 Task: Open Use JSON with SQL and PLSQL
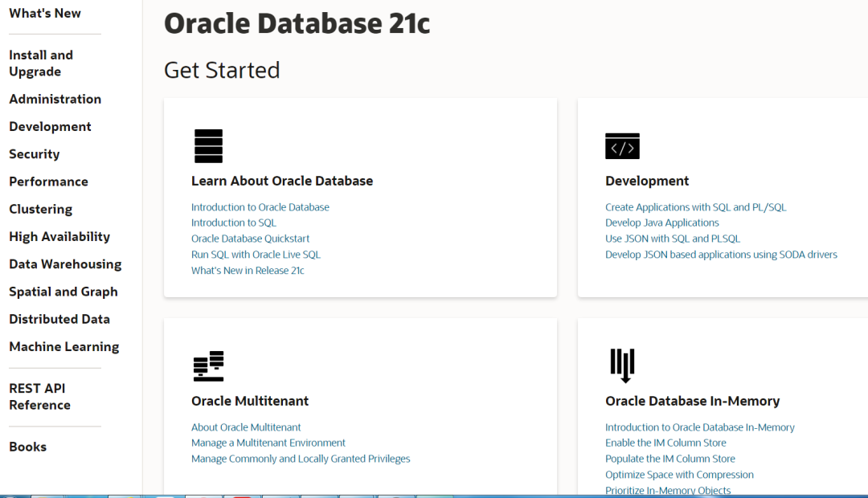(673, 239)
